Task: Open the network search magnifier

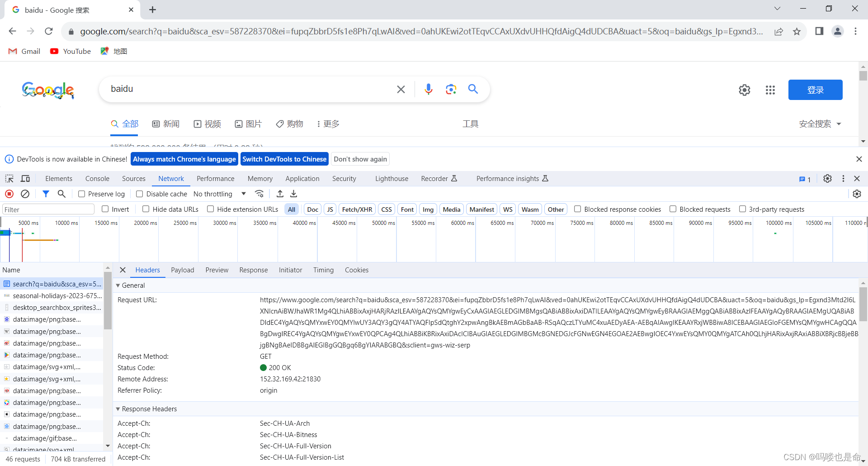Action: [x=61, y=194]
